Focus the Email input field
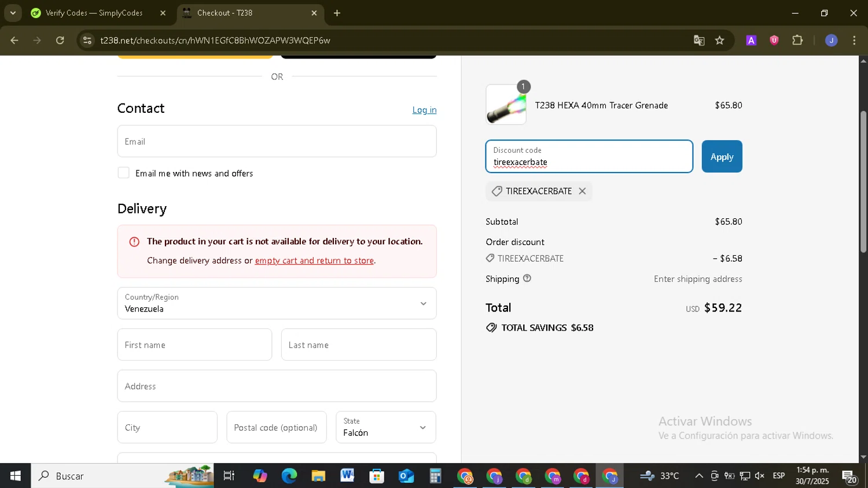 [277, 141]
